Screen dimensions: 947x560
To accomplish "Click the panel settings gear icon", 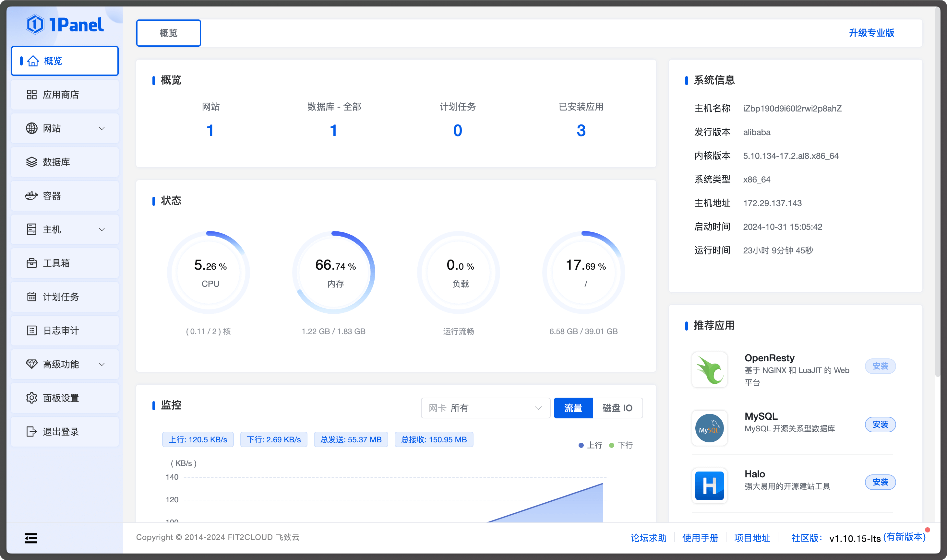I will pos(32,398).
